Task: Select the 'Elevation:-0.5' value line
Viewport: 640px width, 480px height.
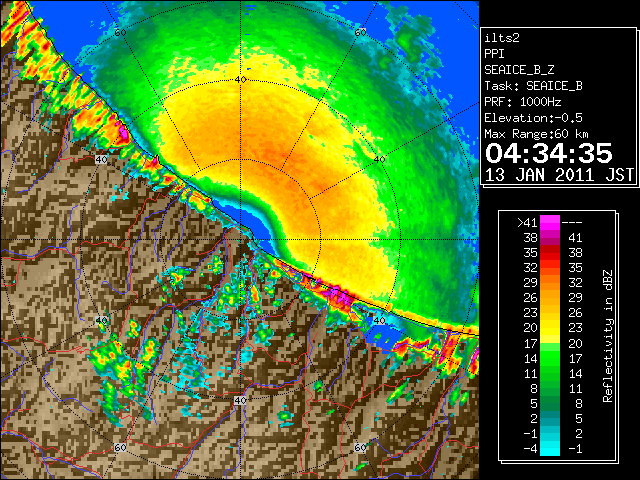Action: coord(533,118)
